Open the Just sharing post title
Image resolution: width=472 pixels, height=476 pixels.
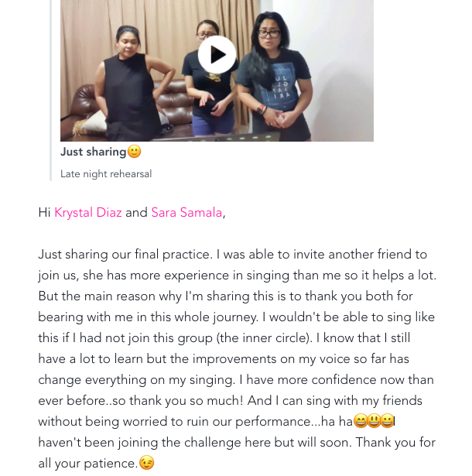93,152
